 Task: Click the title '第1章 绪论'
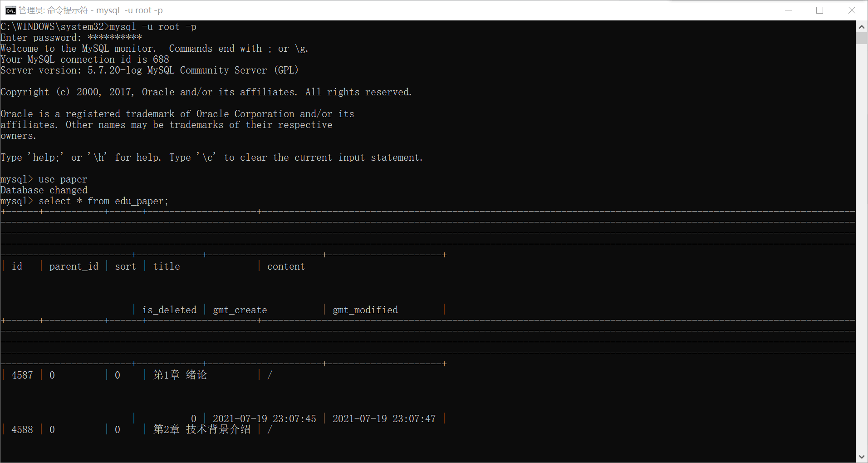click(180, 375)
